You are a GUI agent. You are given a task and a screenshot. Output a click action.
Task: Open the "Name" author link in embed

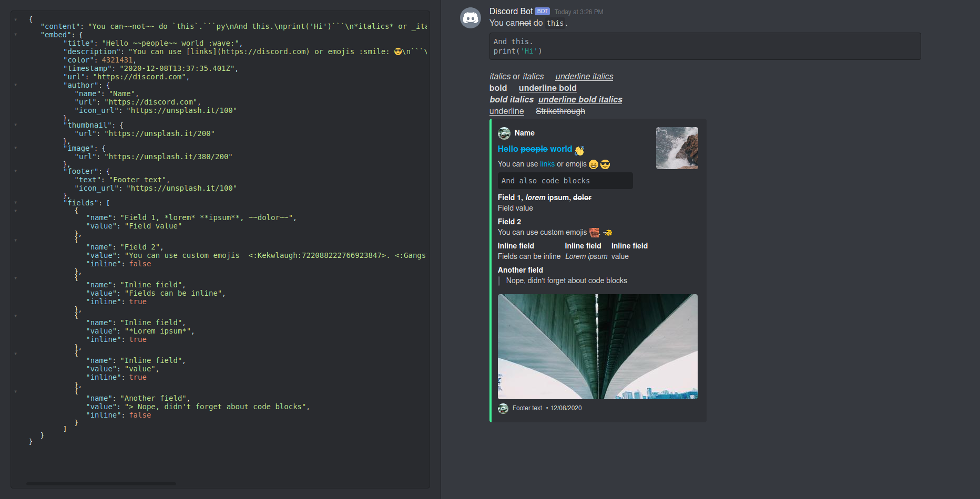[525, 133]
